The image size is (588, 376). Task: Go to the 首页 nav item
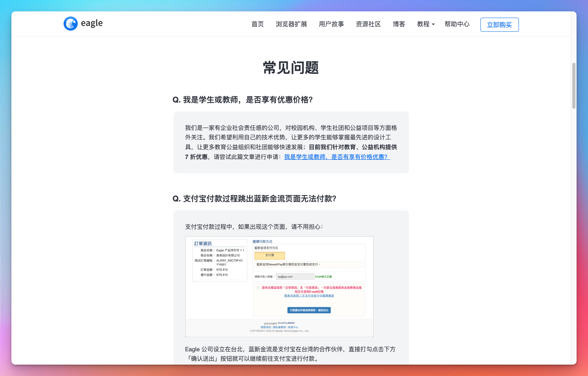(257, 24)
